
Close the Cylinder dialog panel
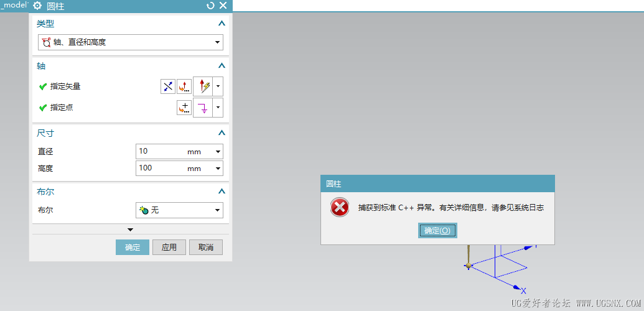point(223,6)
